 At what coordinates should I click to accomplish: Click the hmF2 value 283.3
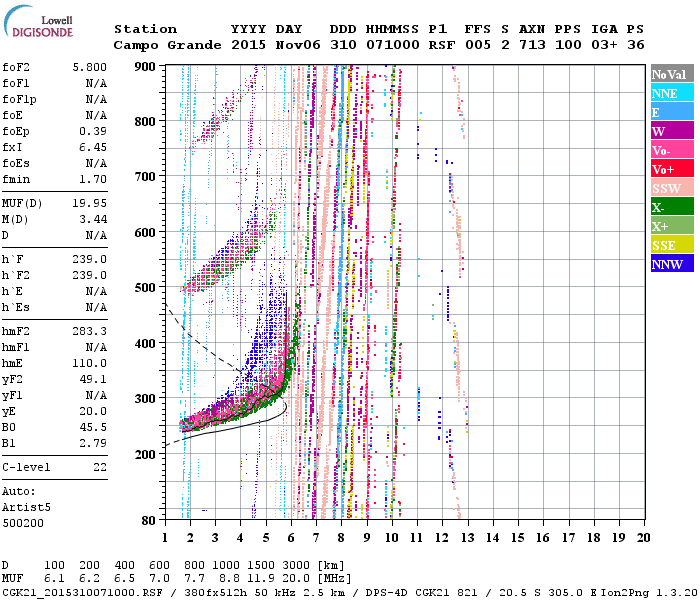[90, 331]
